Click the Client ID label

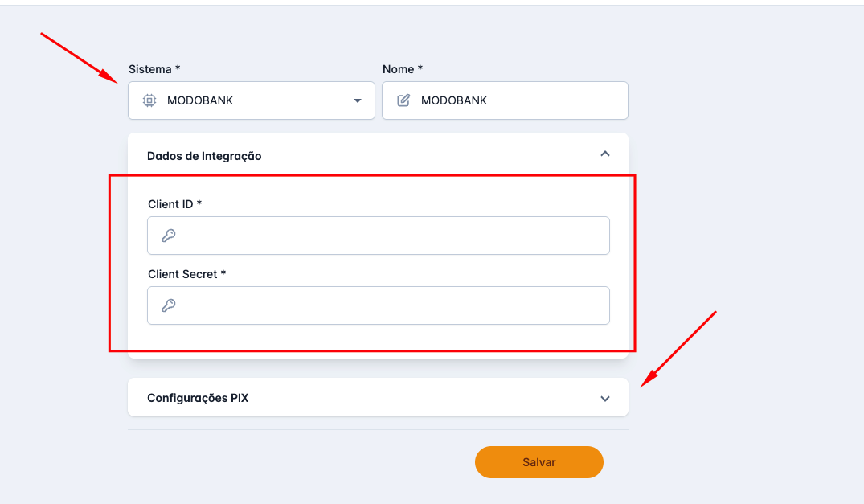point(174,204)
